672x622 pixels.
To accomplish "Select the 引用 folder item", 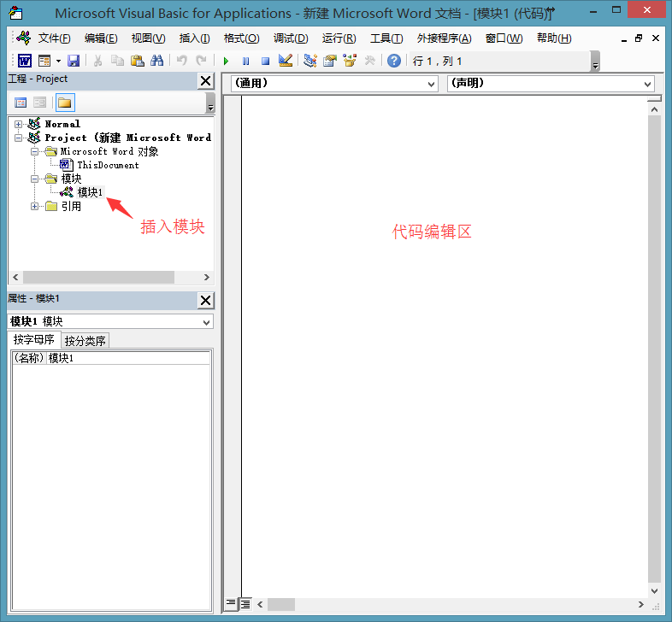I will (x=71, y=207).
